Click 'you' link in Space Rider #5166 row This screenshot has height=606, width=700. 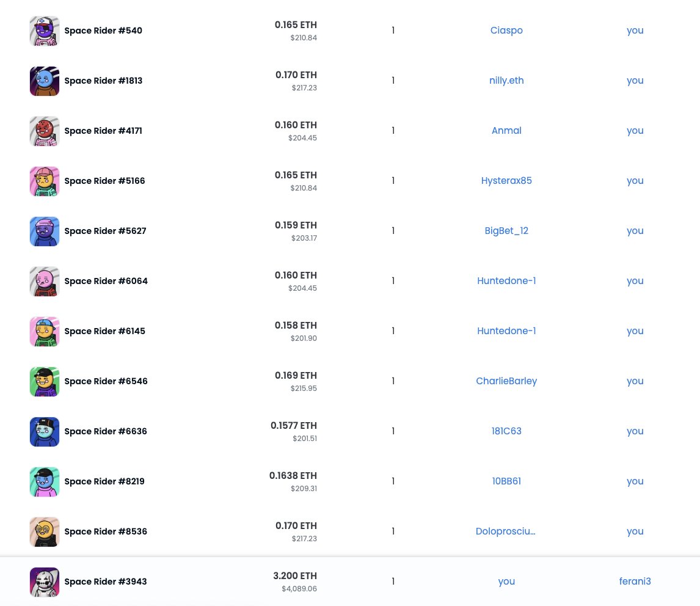coord(635,181)
